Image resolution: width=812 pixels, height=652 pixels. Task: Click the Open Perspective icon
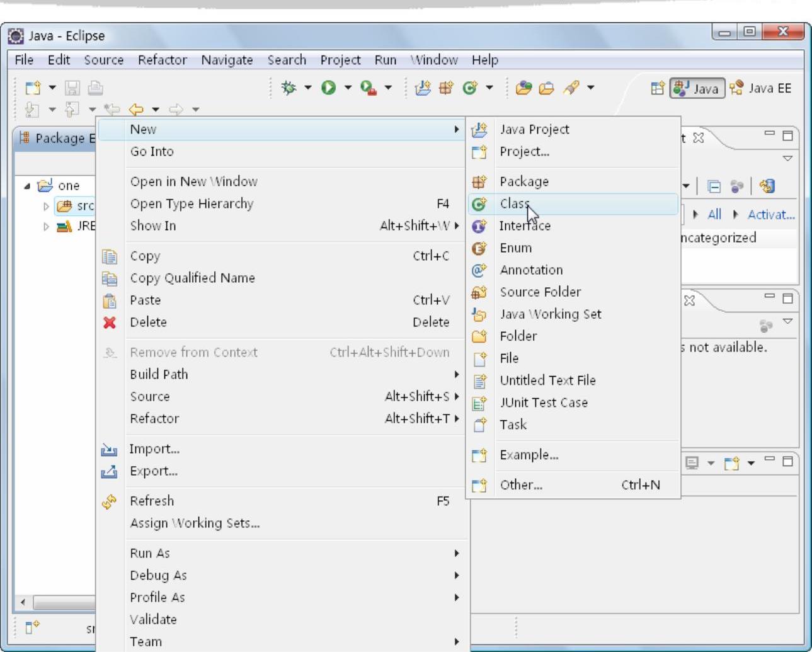(657, 88)
